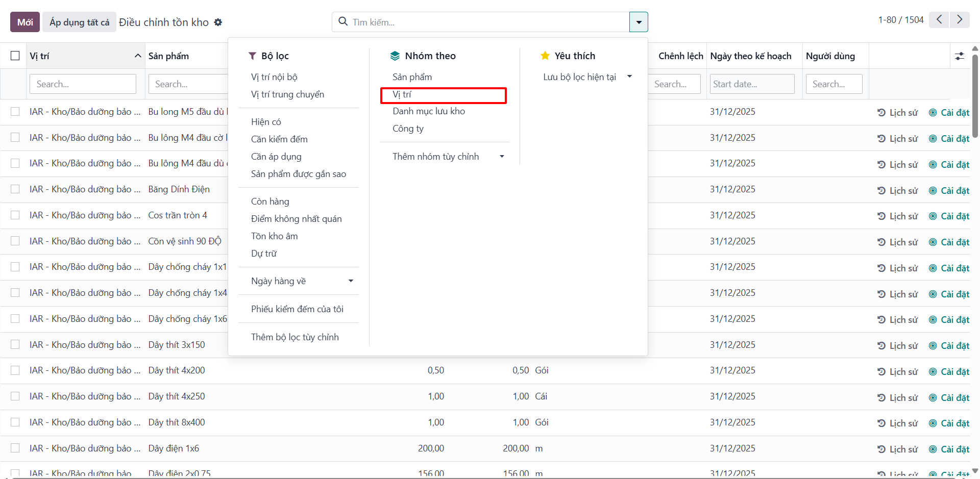Check the Bu long M5 row checkbox
Image resolution: width=980 pixels, height=479 pixels.
(15, 112)
